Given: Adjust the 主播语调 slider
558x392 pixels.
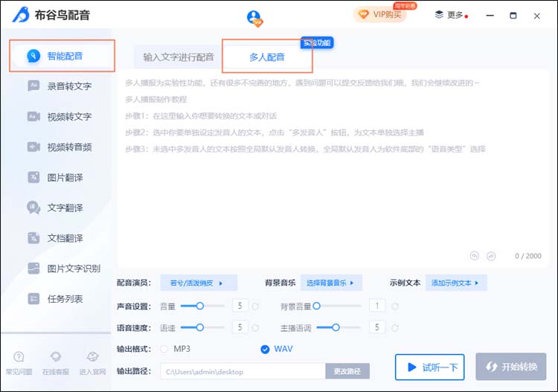Looking at the screenshot, I should tap(336, 327).
